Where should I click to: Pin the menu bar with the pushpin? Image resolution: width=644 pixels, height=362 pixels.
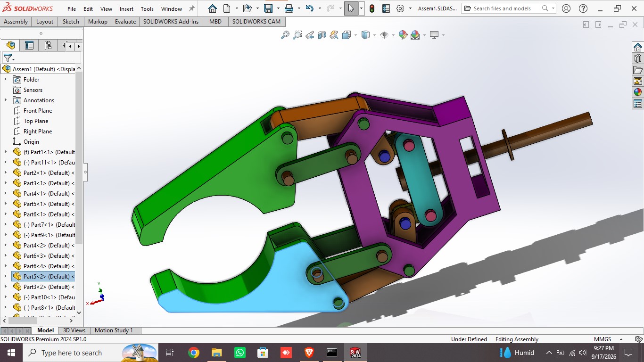[x=191, y=8]
